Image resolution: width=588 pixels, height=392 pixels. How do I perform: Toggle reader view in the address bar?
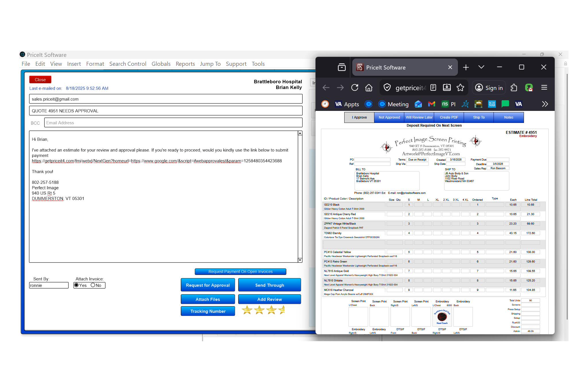click(x=433, y=88)
